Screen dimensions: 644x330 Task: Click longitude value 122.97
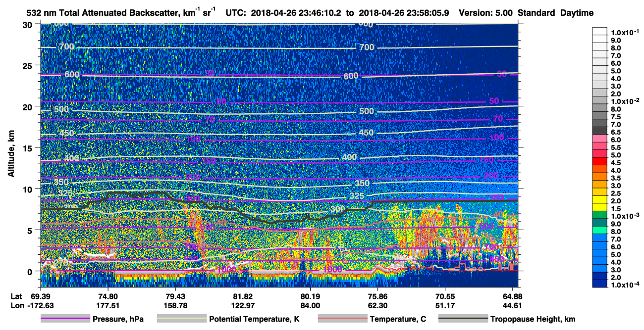242,305
